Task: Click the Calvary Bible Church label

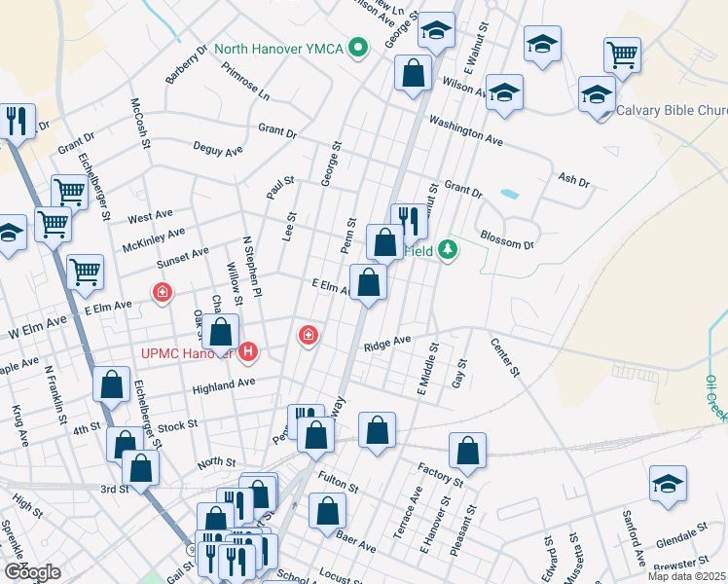Action: pyautogui.click(x=672, y=111)
